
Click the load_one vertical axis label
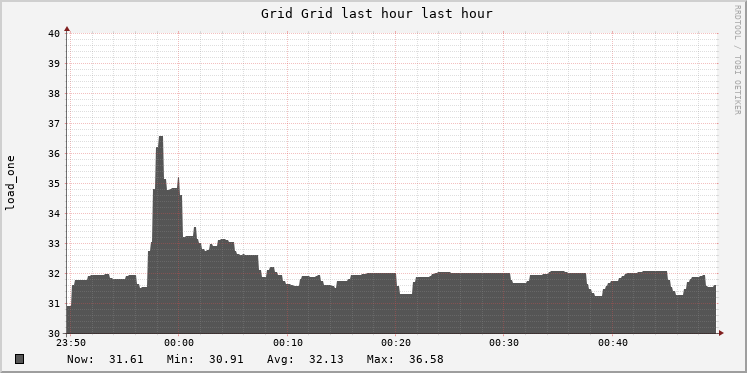(10, 183)
